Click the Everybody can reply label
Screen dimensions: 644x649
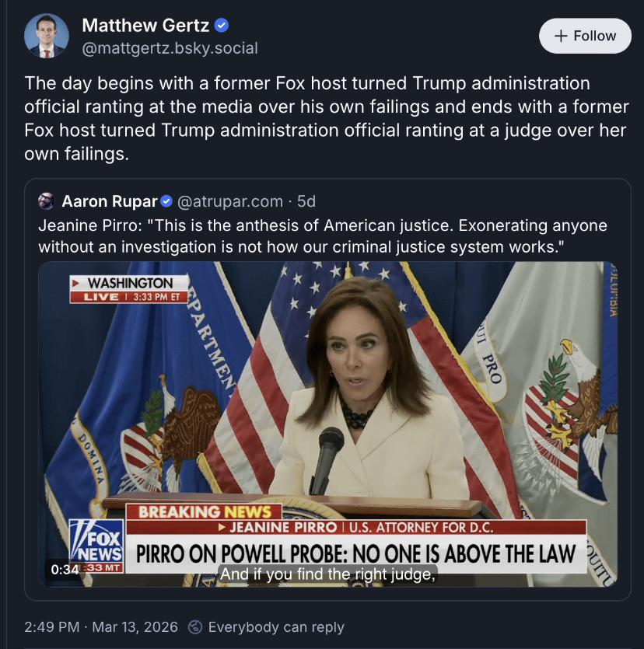pos(276,626)
